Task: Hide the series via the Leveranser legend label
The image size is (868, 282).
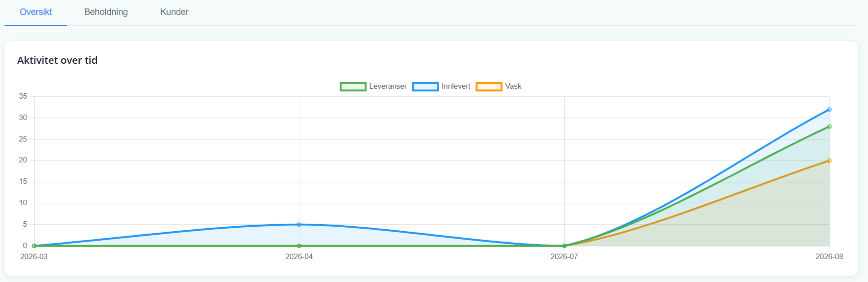Action: pos(388,86)
